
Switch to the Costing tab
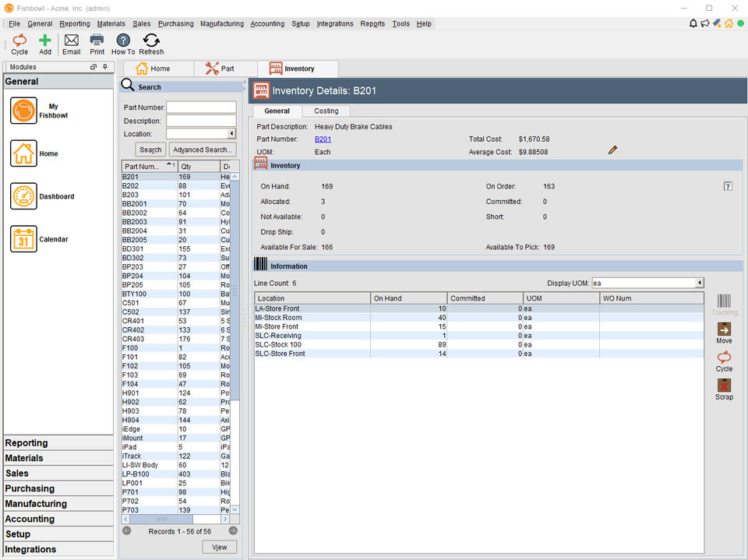tap(326, 111)
